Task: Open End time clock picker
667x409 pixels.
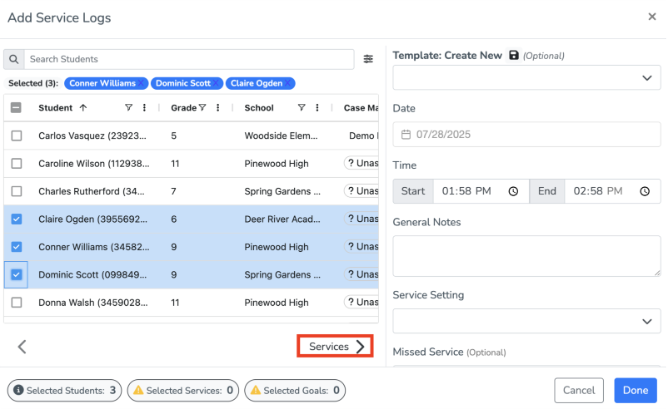Action: pyautogui.click(x=645, y=192)
